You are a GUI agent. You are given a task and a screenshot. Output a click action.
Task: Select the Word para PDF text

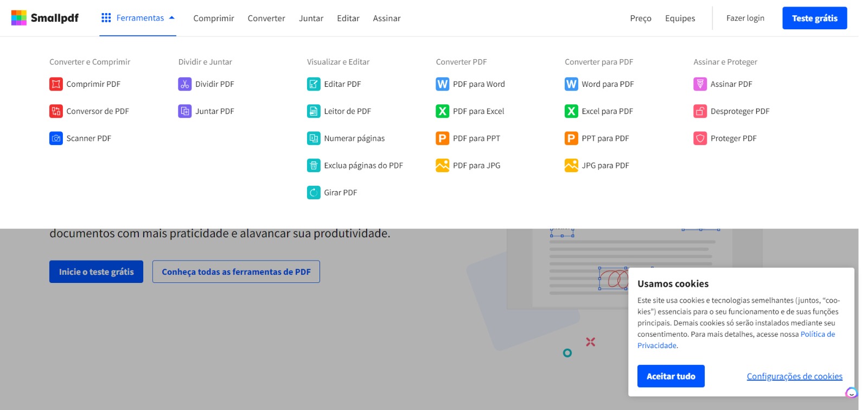click(x=608, y=84)
